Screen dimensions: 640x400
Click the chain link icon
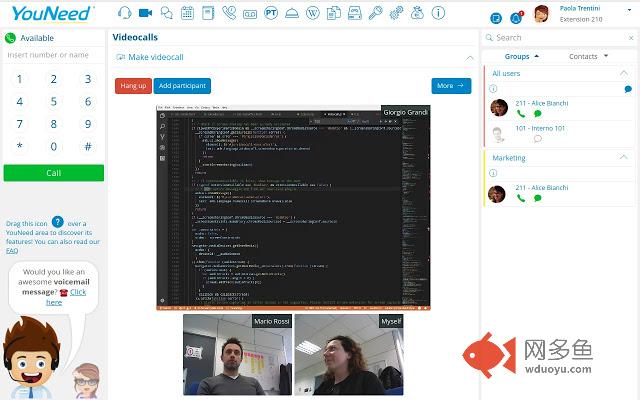pos(396,13)
